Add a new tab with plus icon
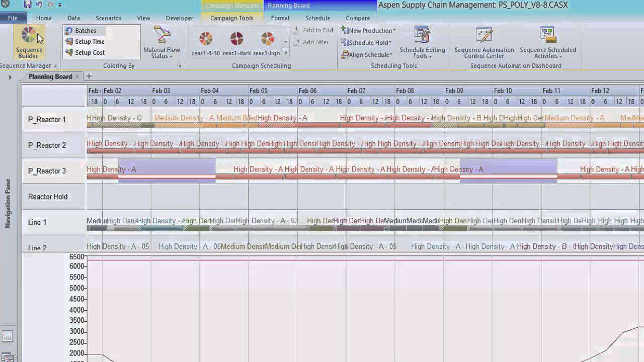Screen dimensions: 644x362 [x=89, y=76]
